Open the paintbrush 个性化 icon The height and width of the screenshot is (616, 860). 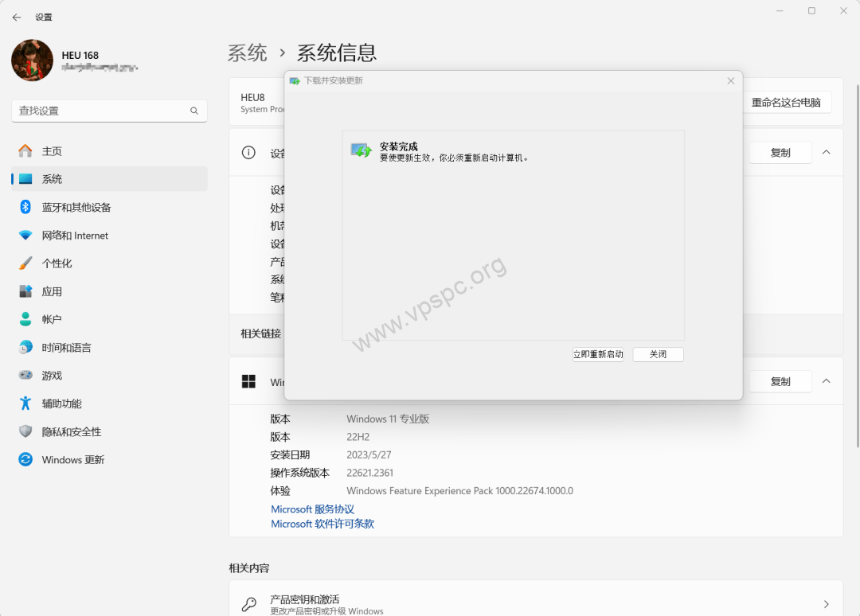(25, 263)
